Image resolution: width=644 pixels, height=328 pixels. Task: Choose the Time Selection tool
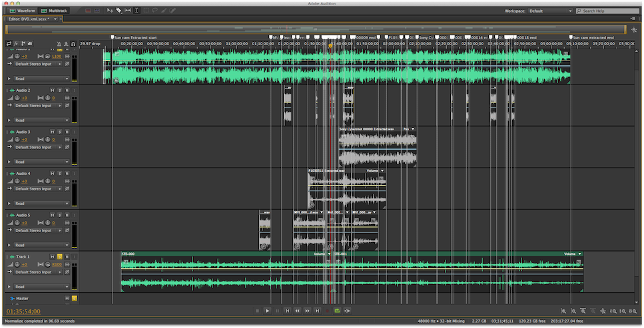137,11
